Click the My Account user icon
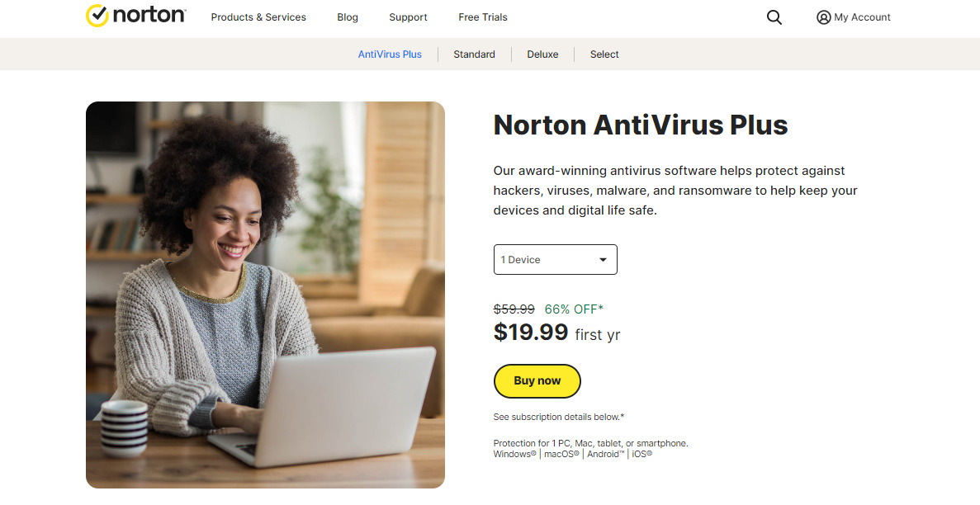Viewport: 980px width, 505px height. (823, 17)
